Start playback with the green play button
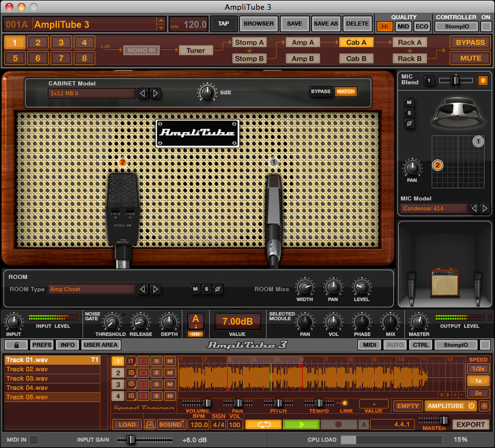 (x=301, y=425)
